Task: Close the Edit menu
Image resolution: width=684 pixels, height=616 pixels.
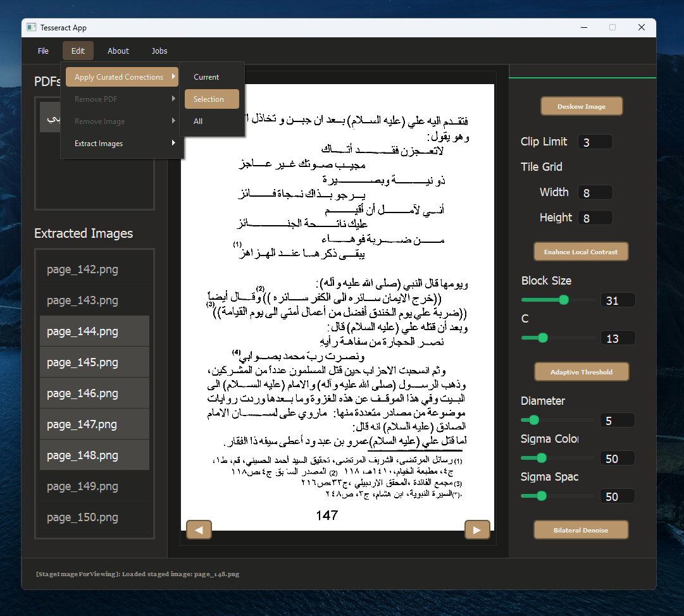Action: [78, 51]
